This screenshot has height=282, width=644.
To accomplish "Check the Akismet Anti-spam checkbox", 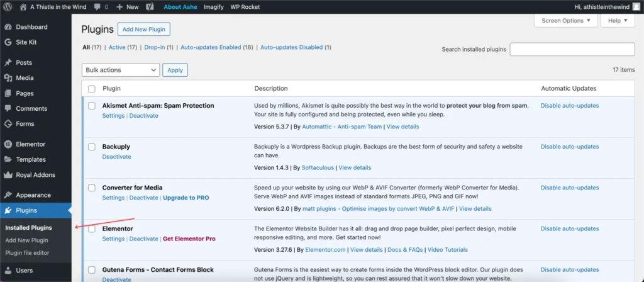I will pyautogui.click(x=92, y=106).
